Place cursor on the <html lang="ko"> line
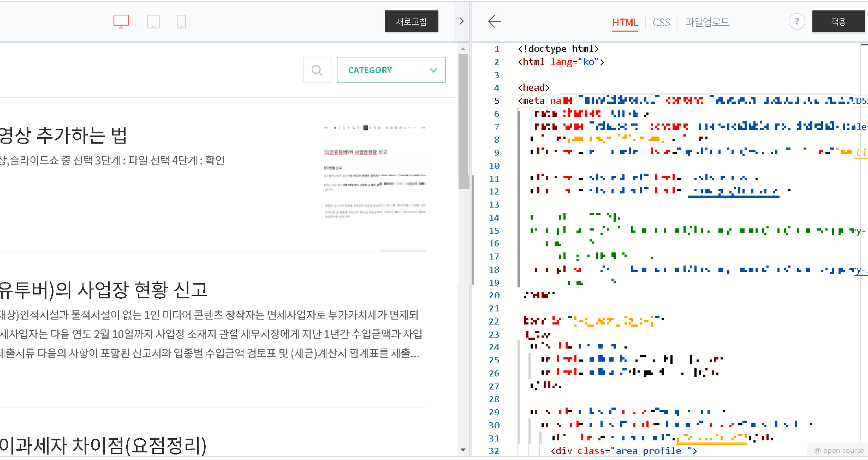The height and width of the screenshot is (460, 868). click(x=561, y=62)
